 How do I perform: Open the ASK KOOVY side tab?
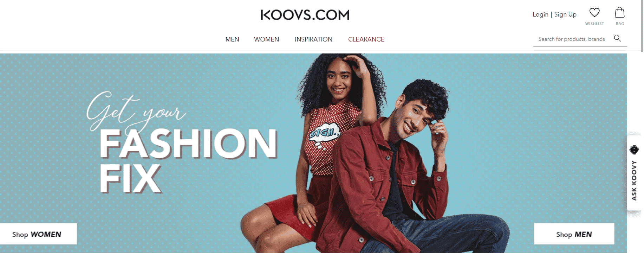634,173
